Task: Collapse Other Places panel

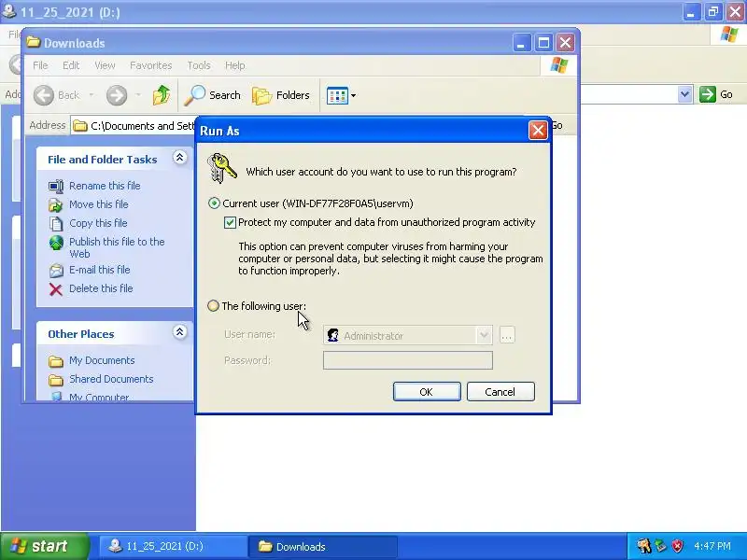Action: click(179, 332)
